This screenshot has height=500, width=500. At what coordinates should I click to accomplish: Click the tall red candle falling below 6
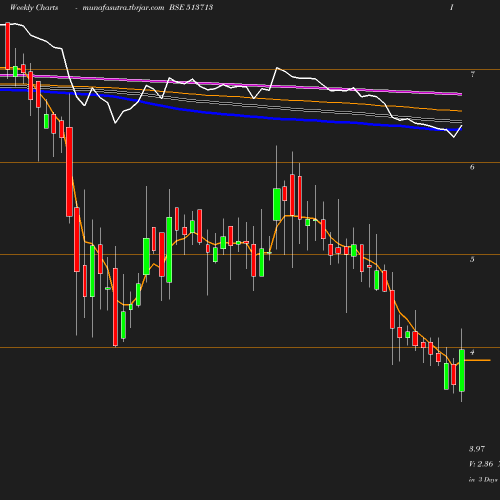coord(69,172)
